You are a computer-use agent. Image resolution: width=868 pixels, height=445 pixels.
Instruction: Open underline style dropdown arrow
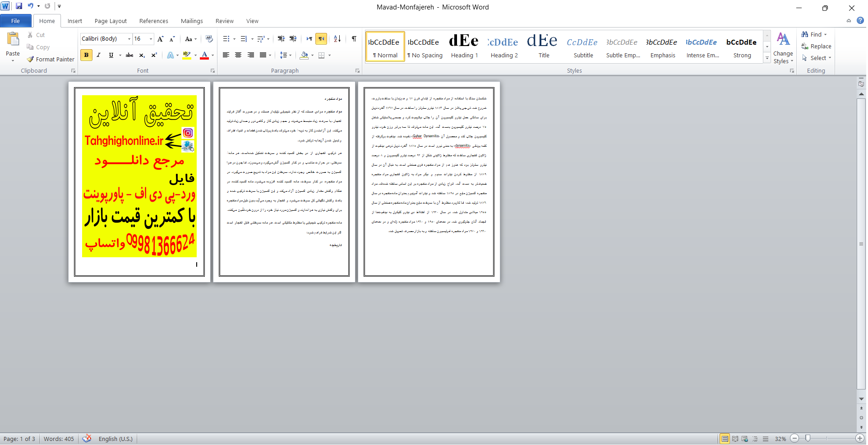point(120,55)
